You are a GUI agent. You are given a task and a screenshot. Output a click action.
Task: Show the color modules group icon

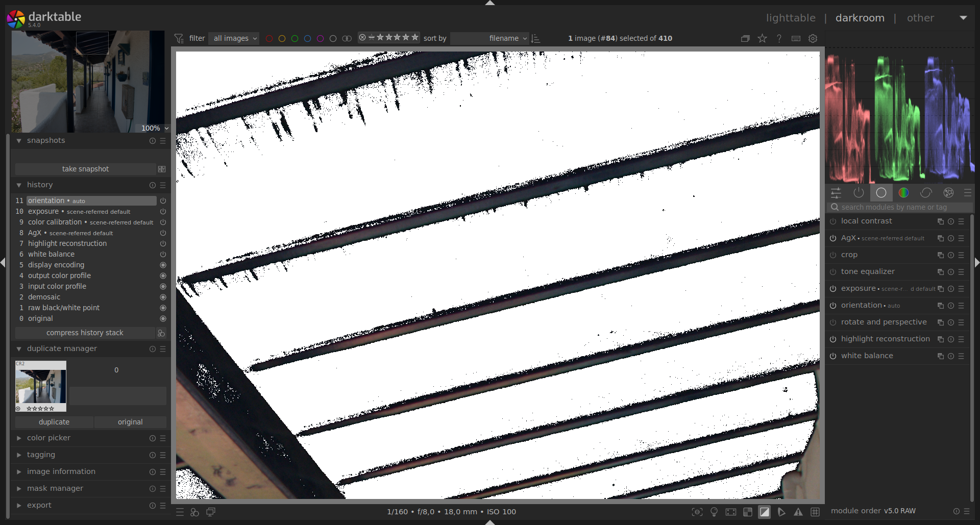[x=903, y=192]
